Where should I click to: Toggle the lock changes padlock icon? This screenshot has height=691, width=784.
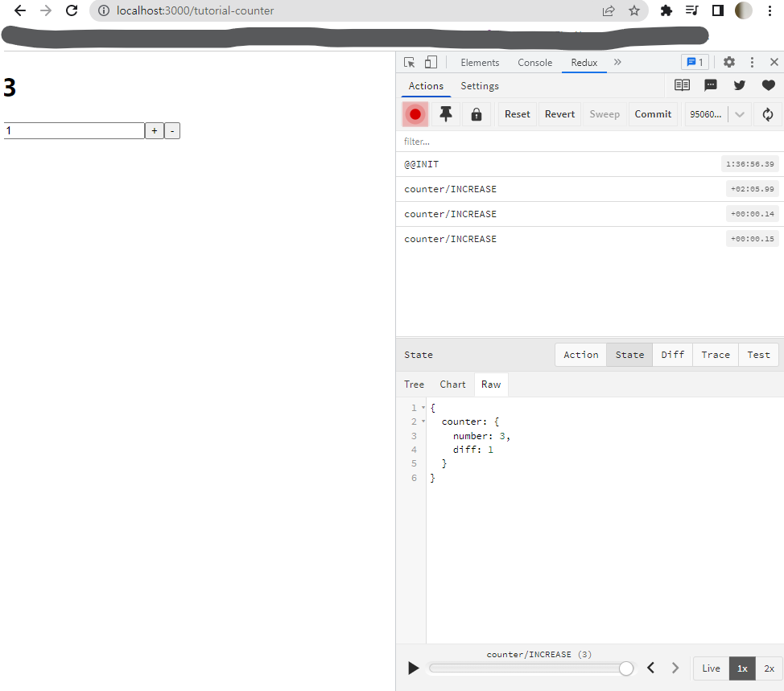(x=477, y=114)
